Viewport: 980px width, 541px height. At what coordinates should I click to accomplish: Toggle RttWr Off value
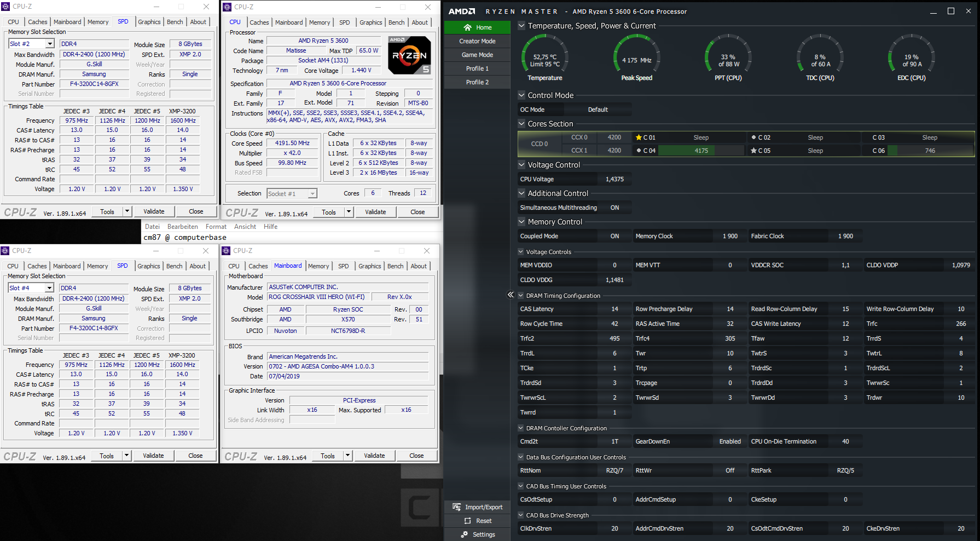click(x=730, y=470)
